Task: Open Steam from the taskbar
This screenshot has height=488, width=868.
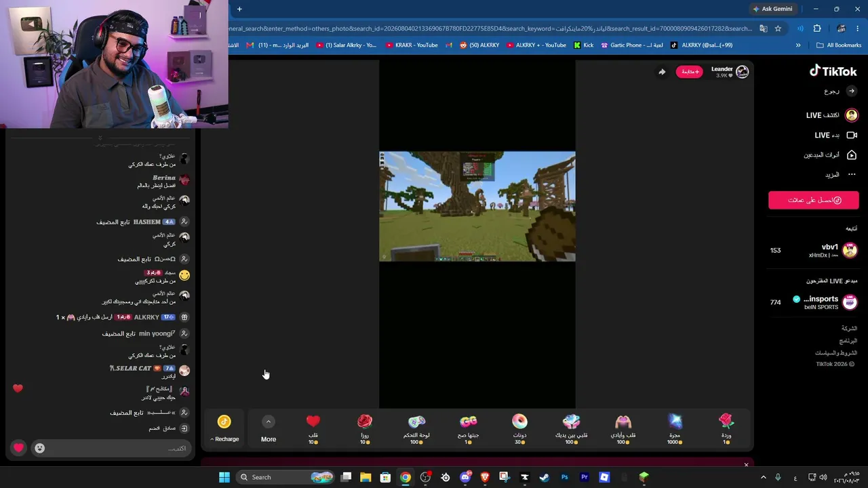Action: pos(545,477)
